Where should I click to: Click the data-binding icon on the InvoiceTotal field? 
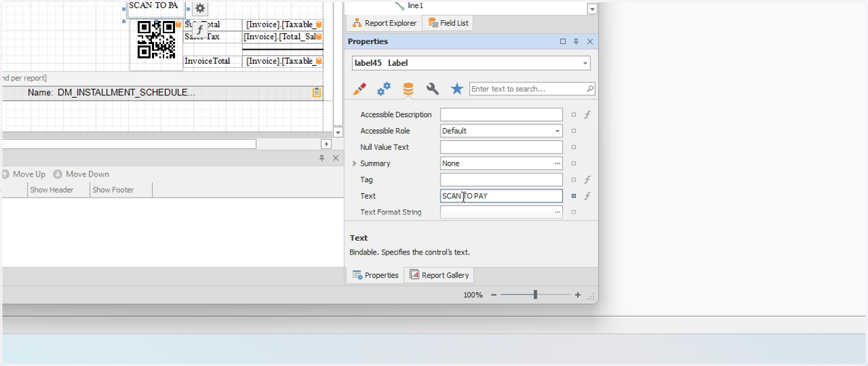(x=319, y=61)
